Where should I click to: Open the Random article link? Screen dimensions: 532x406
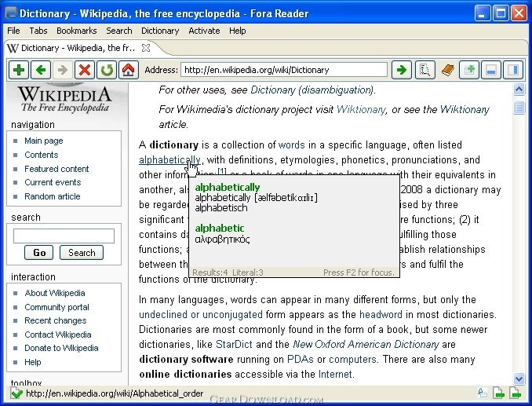tap(53, 196)
